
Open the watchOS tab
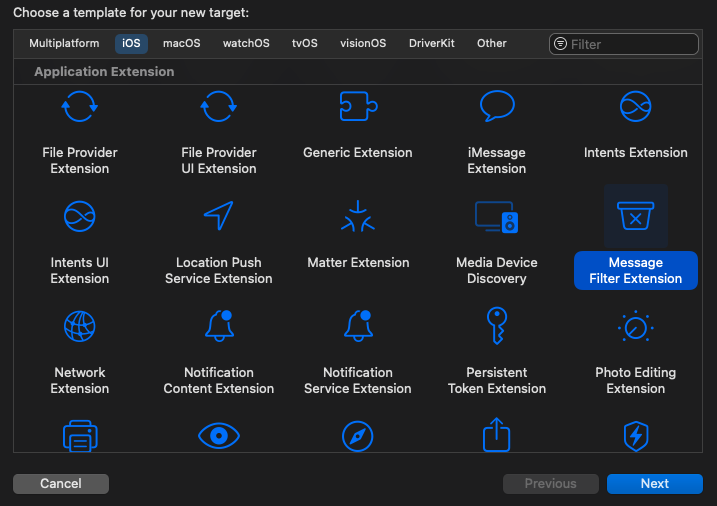tap(246, 43)
